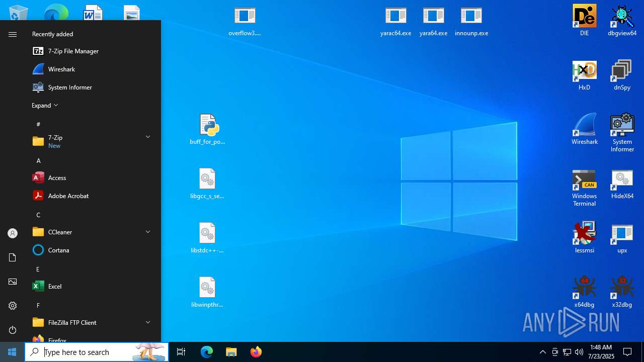Focus the taskbar search box
Viewport: 644px width, 362px height.
click(x=97, y=352)
